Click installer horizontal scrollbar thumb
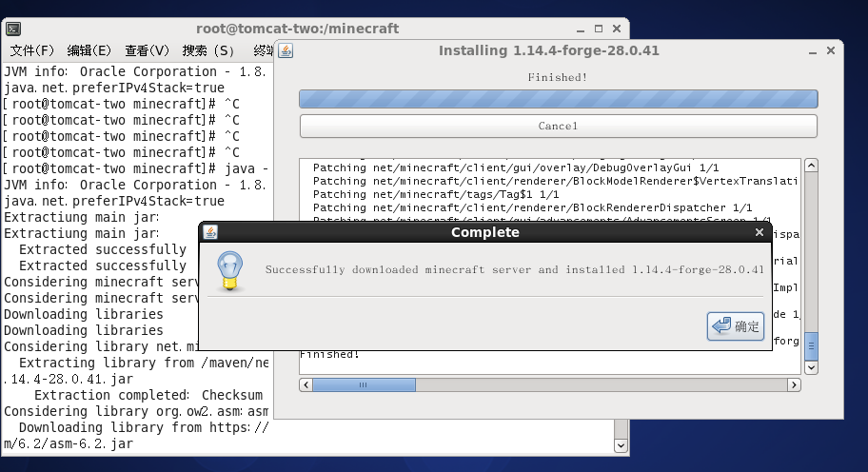868x472 pixels. 364,384
